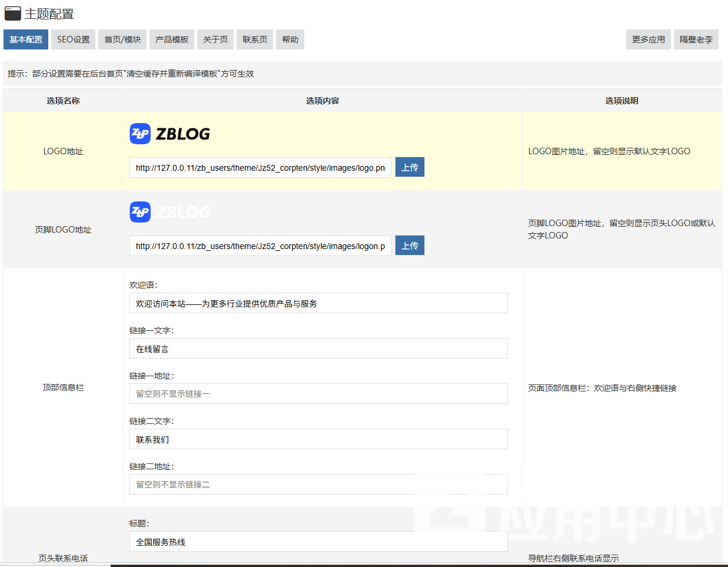Click the footer ZBLOG logo preview image
Image resolution: width=728 pixels, height=567 pixels.
pos(169,212)
